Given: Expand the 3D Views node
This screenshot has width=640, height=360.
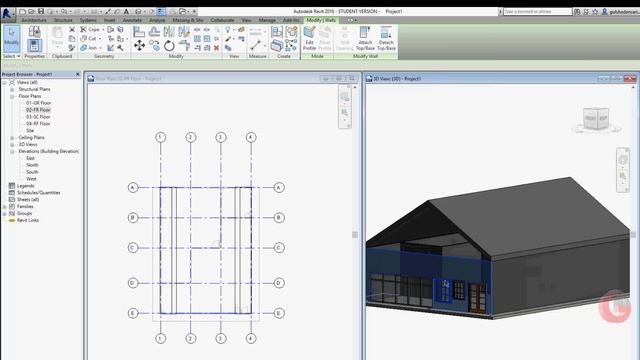Looking at the screenshot, I should click(12, 144).
